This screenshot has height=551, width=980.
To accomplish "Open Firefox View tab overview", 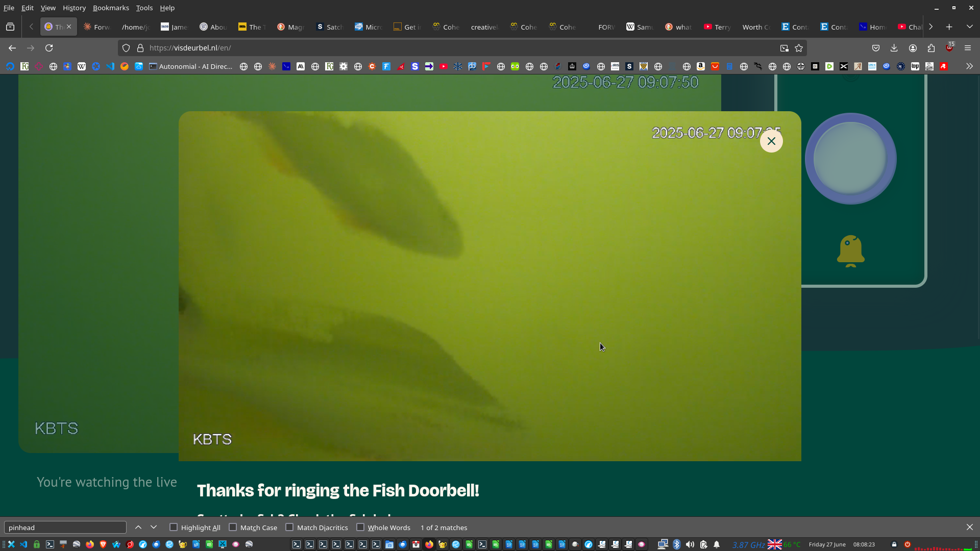I will coord(10,27).
